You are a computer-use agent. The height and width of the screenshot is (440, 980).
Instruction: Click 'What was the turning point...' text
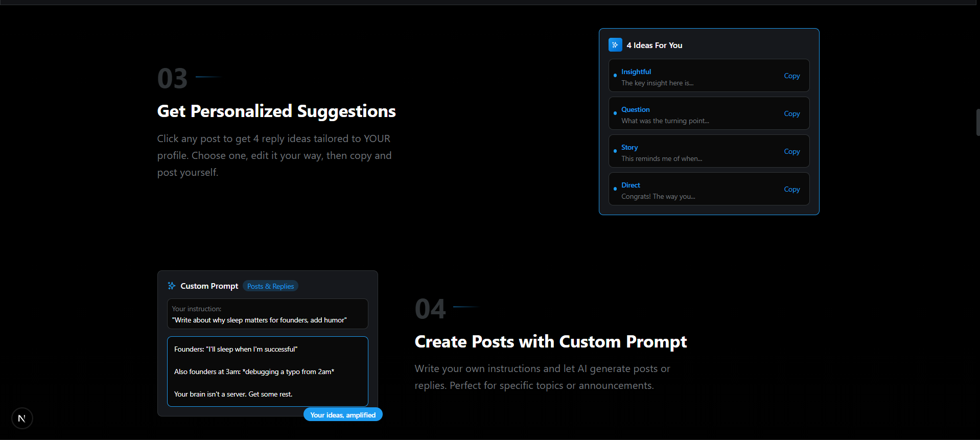click(665, 121)
